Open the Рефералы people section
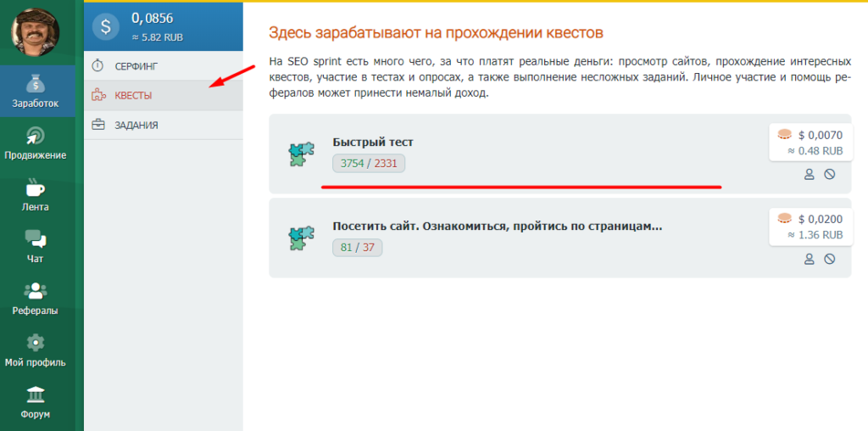Viewport: 868px width, 431px height. (36, 298)
